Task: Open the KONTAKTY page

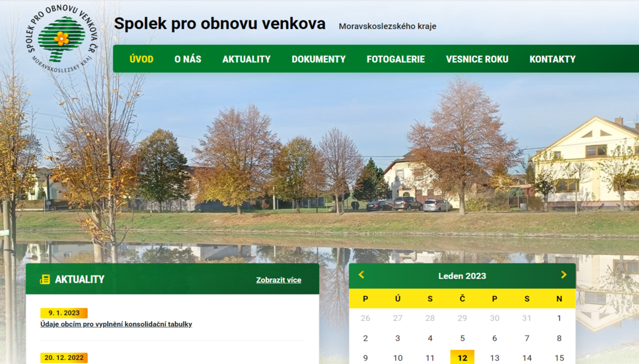Action: 552,59
